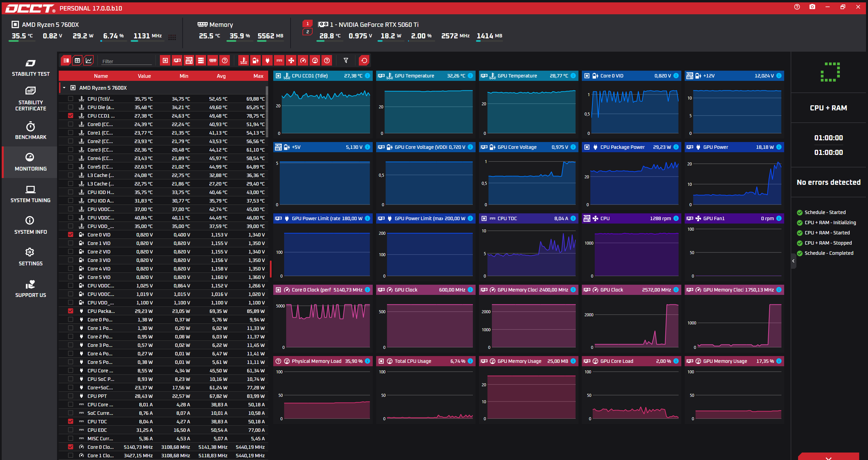
Task: Expand the red bottom chevron panel
Action: pyautogui.click(x=829, y=457)
